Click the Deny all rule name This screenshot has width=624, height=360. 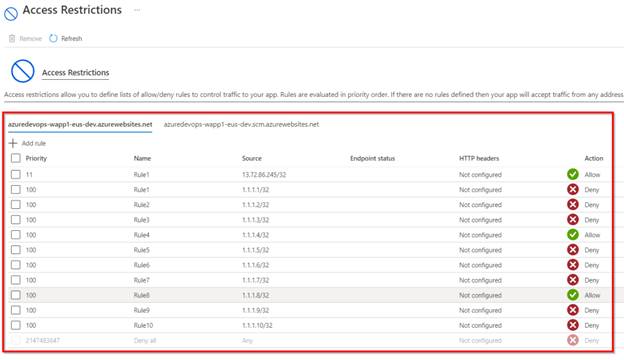pyautogui.click(x=145, y=341)
